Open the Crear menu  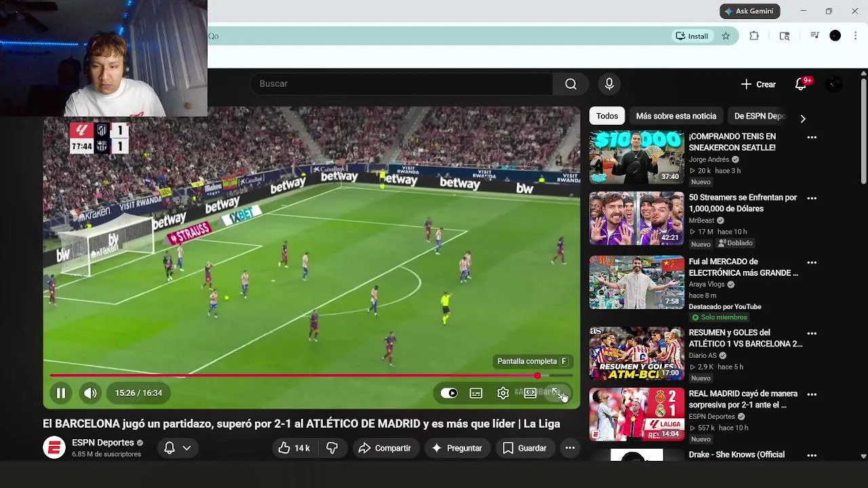pyautogui.click(x=758, y=85)
